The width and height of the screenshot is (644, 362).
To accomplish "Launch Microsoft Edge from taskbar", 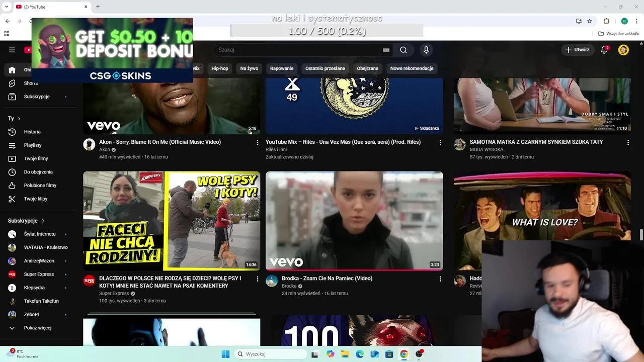I will (360, 354).
